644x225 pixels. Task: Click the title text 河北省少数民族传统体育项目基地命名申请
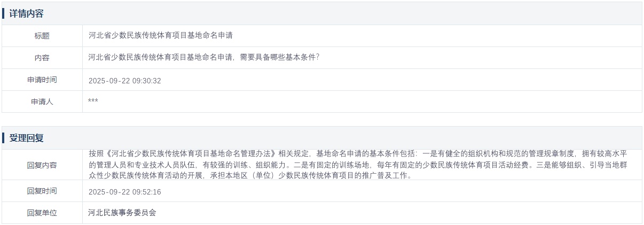160,36
